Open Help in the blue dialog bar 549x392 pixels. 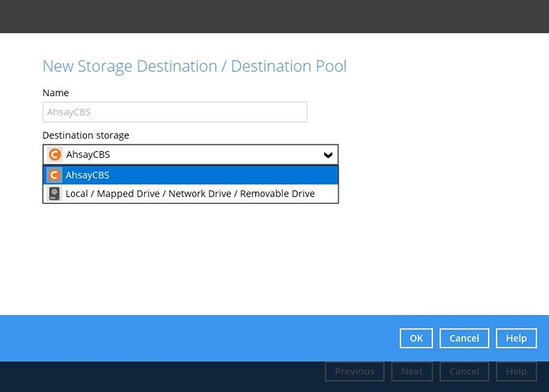point(516,338)
